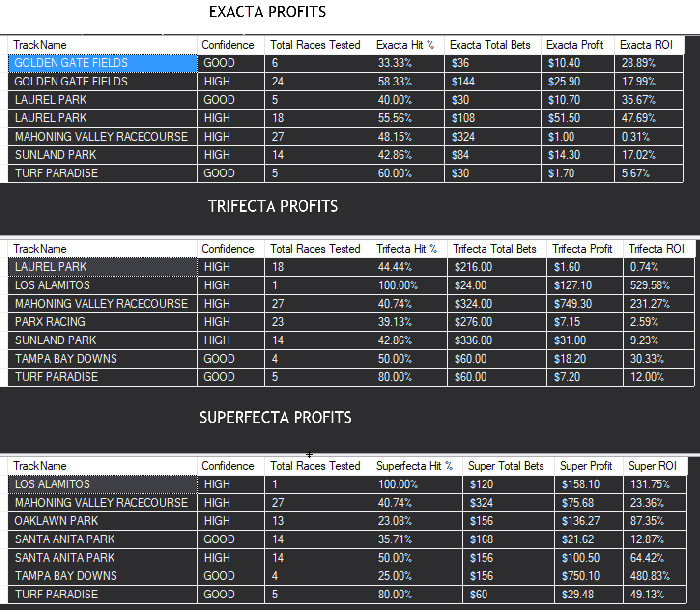Click the Exacta profit cell $51.50
The height and width of the screenshot is (610, 700).
577,118
